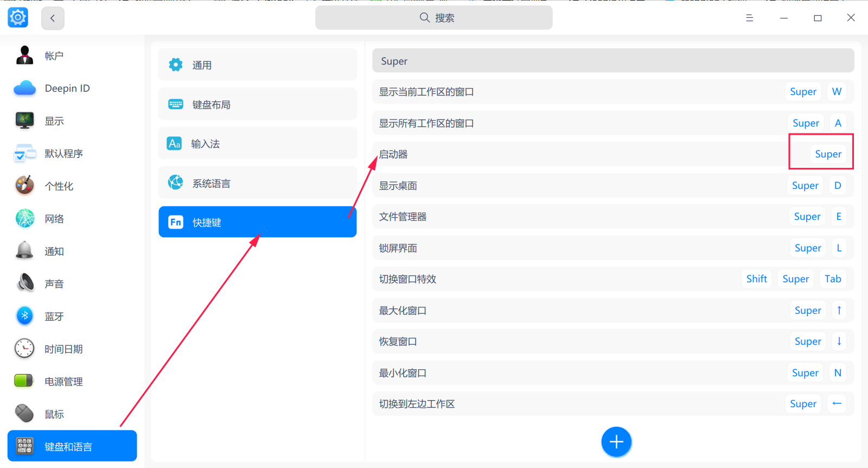Viewport: 868px width, 468px height.
Task: Select the 最大化窗口 shortcut label
Action: click(x=403, y=311)
